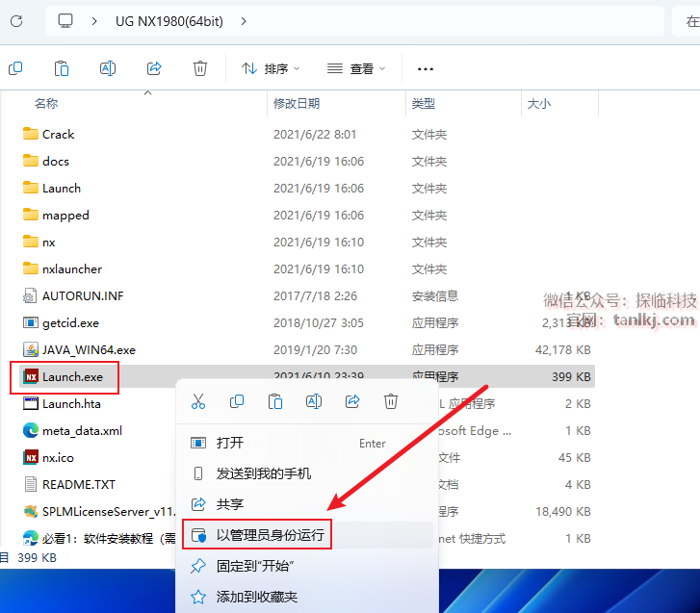Select the README.TXT file
The image size is (700, 613).
point(79,484)
